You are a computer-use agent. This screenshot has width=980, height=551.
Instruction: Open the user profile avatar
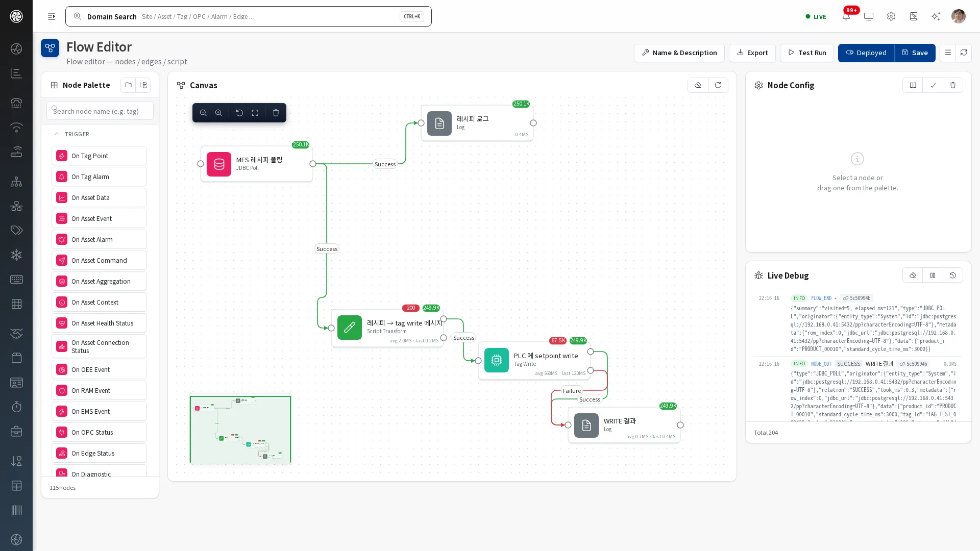(x=959, y=16)
